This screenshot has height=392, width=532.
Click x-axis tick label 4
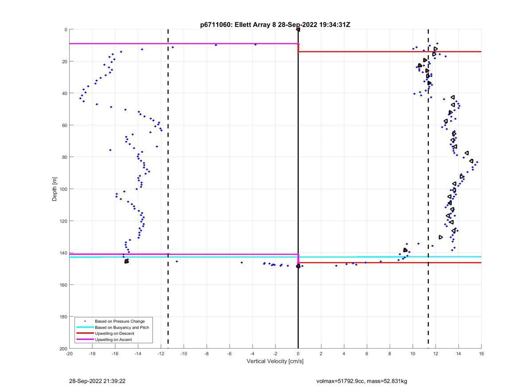pyautogui.click(x=344, y=353)
